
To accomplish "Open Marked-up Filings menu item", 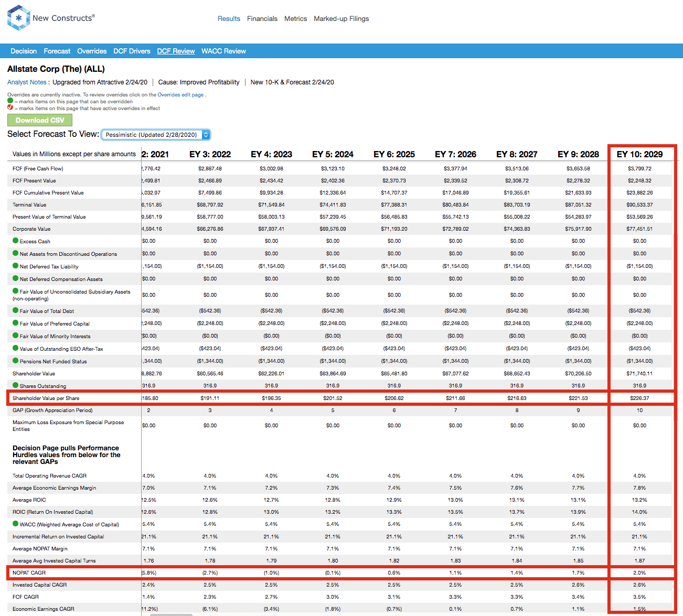I will point(341,18).
